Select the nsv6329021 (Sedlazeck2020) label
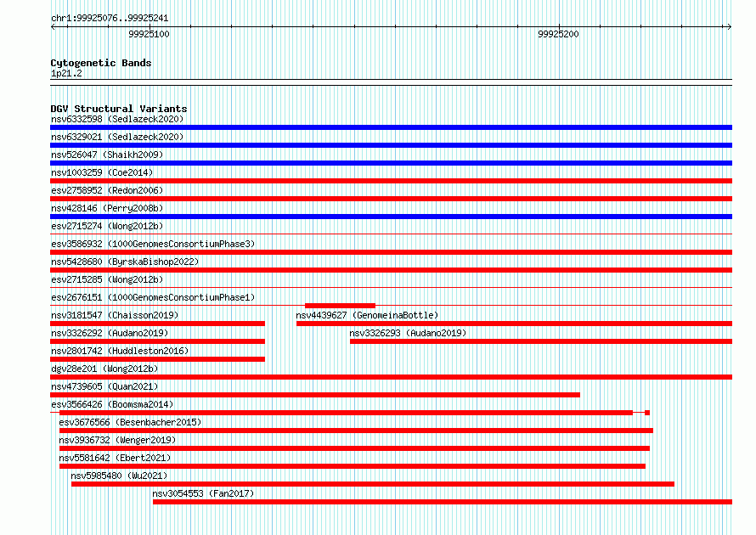This screenshot has width=756, height=535. click(x=117, y=137)
